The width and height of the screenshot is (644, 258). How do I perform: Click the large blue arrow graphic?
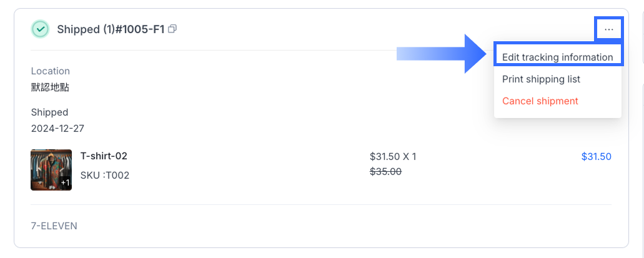pyautogui.click(x=440, y=54)
